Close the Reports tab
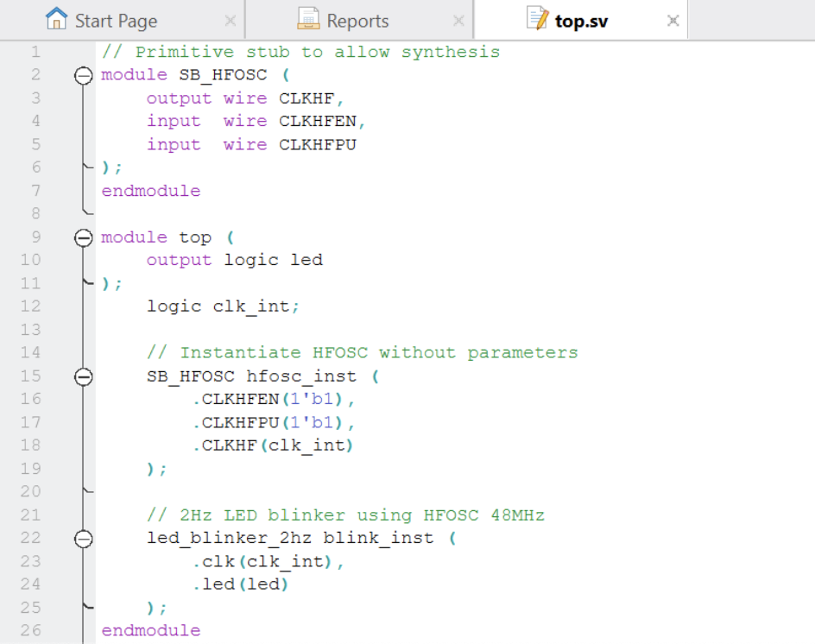This screenshot has width=815, height=644. [458, 21]
